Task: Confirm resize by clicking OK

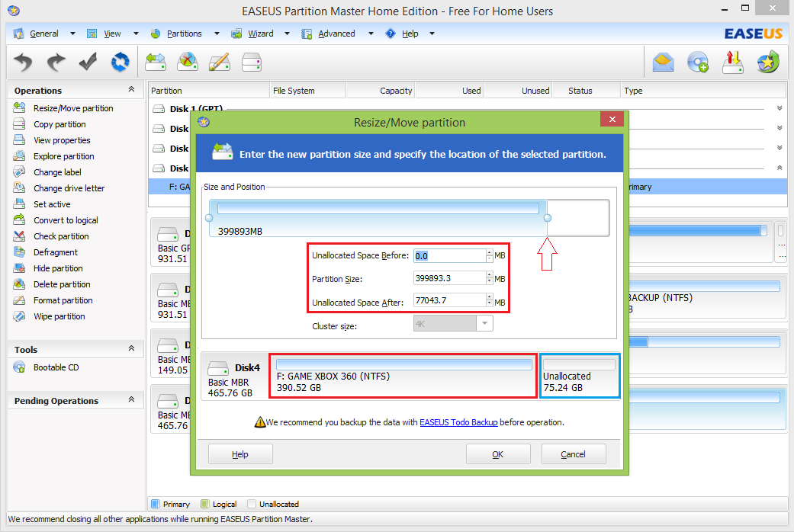Action: [x=498, y=453]
